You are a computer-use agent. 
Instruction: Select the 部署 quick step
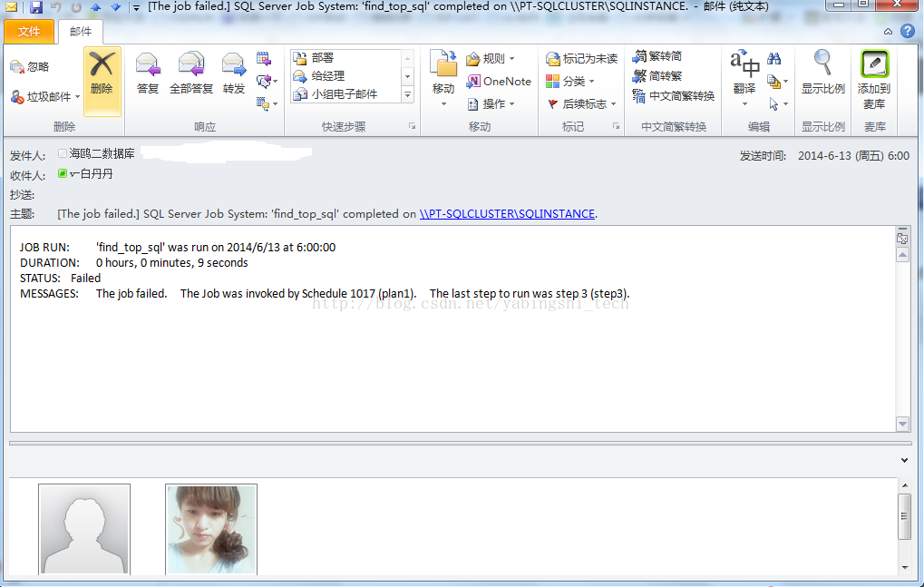point(345,58)
